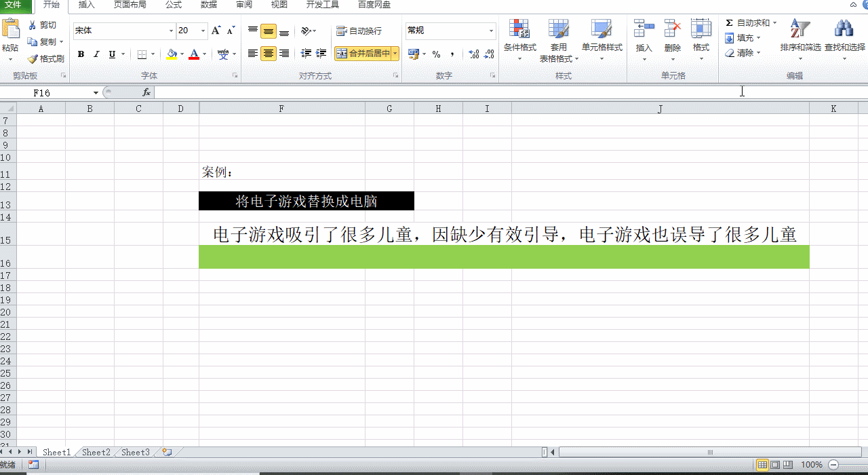This screenshot has height=475, width=868.
Task: Click the insert function fx icon
Action: click(146, 92)
